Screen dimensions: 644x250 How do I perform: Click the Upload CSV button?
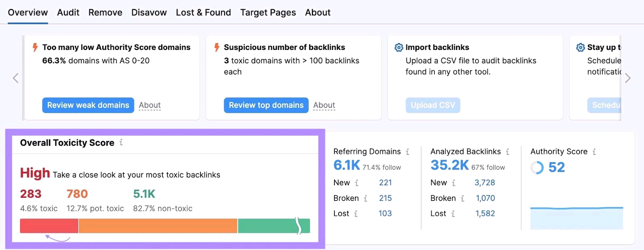[x=433, y=105]
